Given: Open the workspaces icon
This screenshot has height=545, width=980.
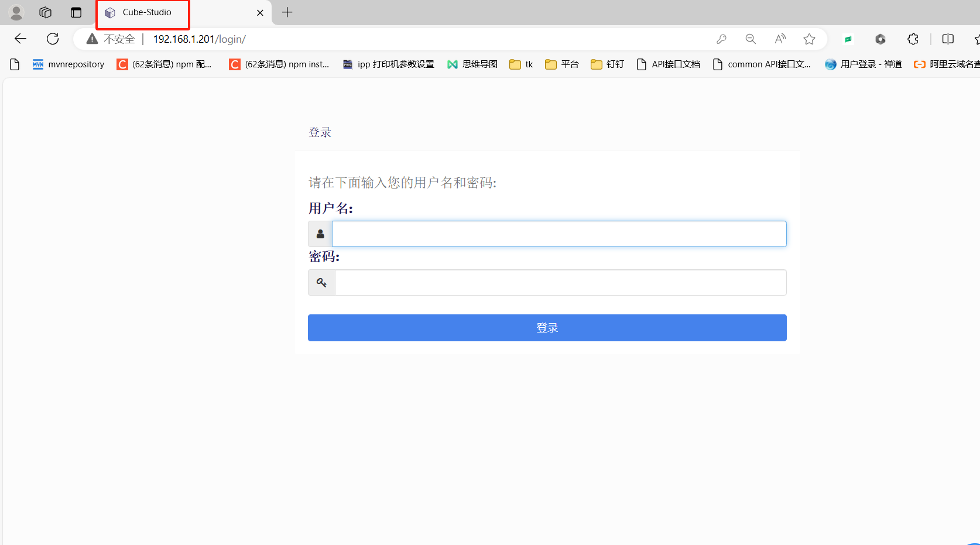Looking at the screenshot, I should (46, 12).
